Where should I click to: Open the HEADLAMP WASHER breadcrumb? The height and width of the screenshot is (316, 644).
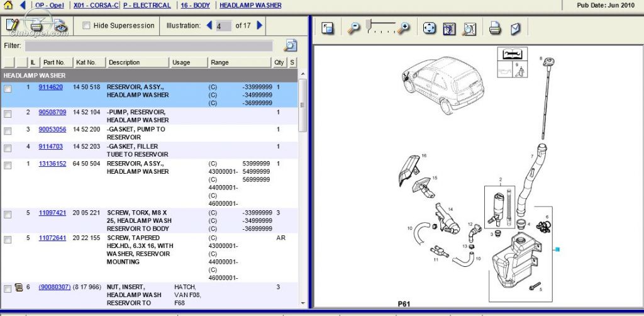click(x=250, y=5)
